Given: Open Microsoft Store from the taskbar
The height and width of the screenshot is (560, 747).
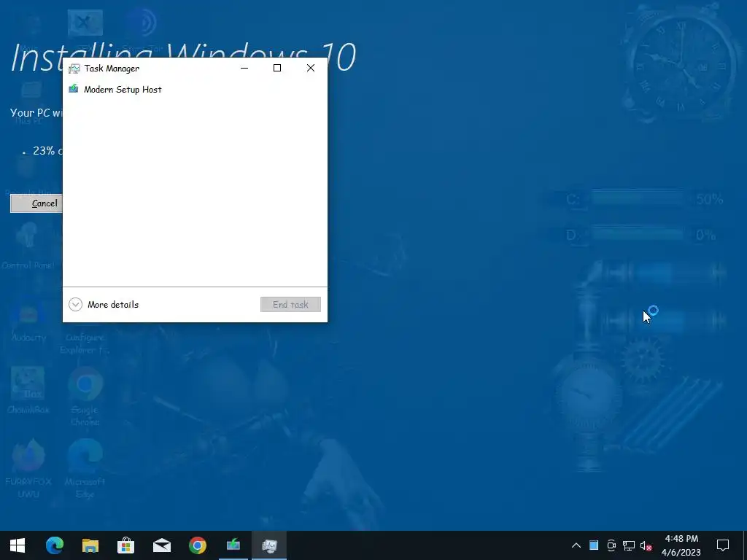Looking at the screenshot, I should point(125,545).
